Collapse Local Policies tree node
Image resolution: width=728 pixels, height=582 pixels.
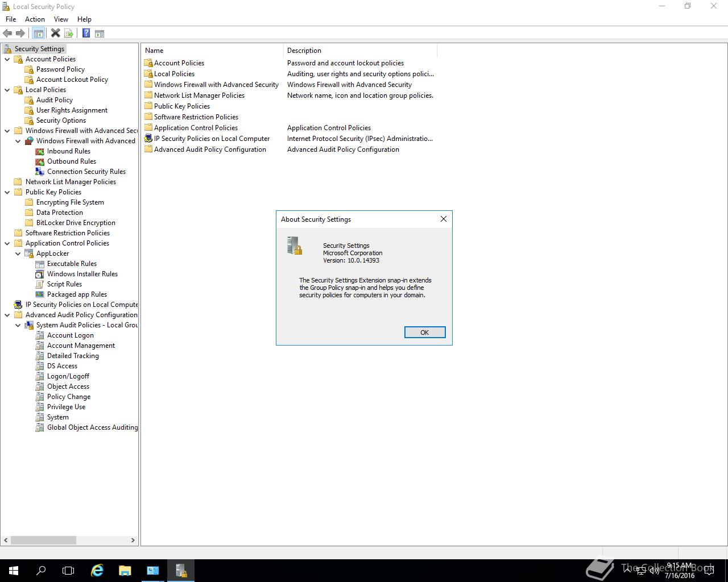coord(7,90)
